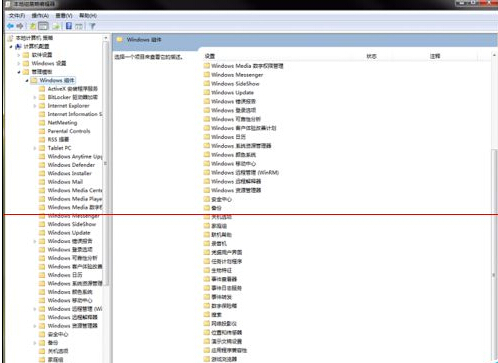This screenshot has width=498, height=363.
Task: Open the 查看(V) menu
Action: [64, 16]
